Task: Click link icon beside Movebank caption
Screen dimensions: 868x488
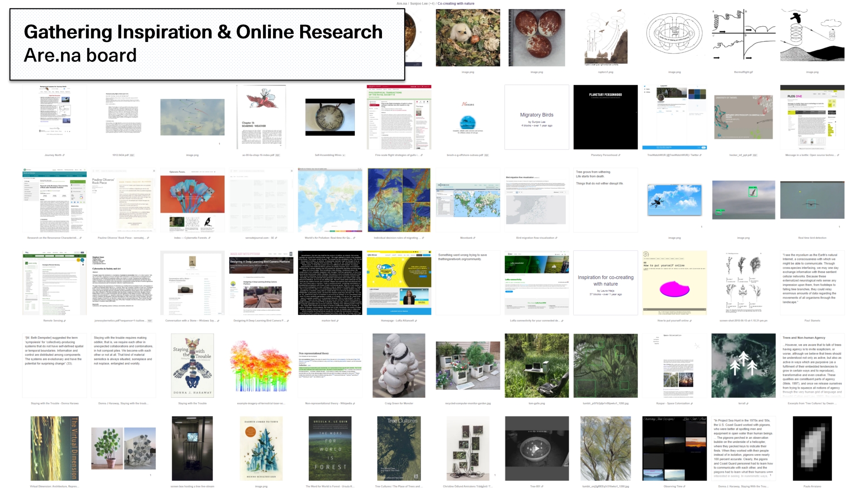Action: click(474, 238)
